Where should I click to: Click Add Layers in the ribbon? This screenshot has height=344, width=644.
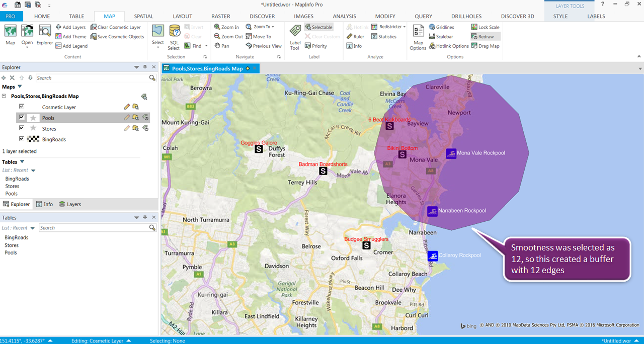pyautogui.click(x=70, y=27)
